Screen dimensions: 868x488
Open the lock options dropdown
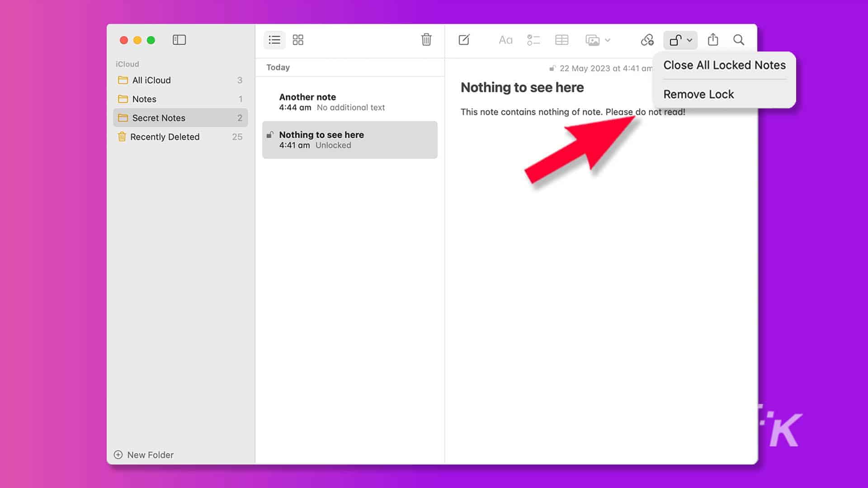click(x=689, y=40)
